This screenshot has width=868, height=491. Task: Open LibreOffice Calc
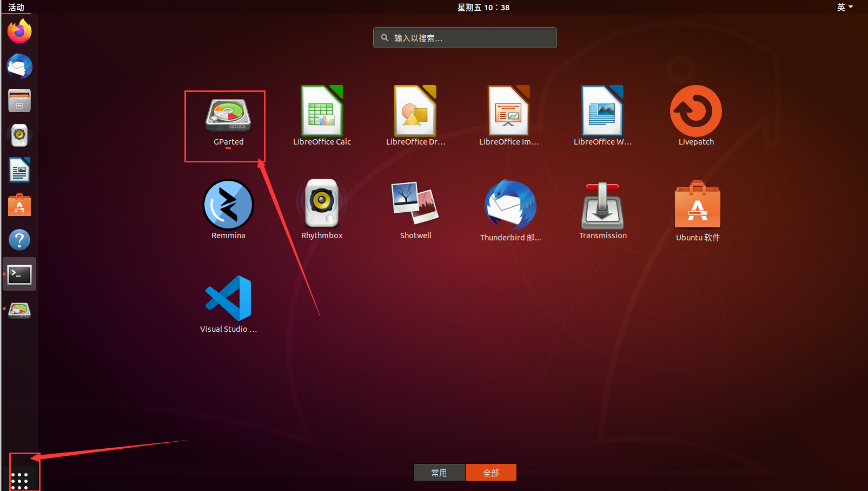(x=322, y=116)
